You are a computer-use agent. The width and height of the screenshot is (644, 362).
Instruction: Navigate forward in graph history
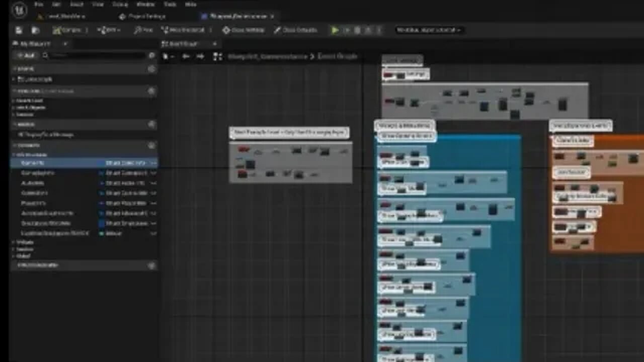pos(200,57)
